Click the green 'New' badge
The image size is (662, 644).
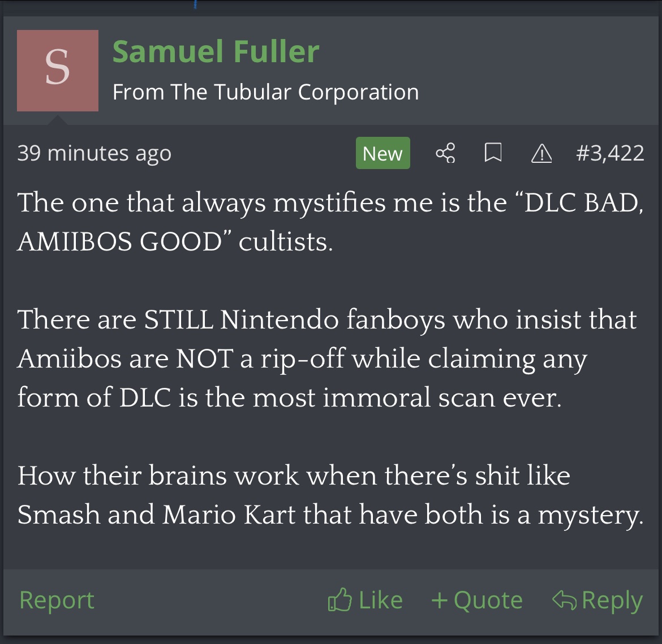point(382,153)
